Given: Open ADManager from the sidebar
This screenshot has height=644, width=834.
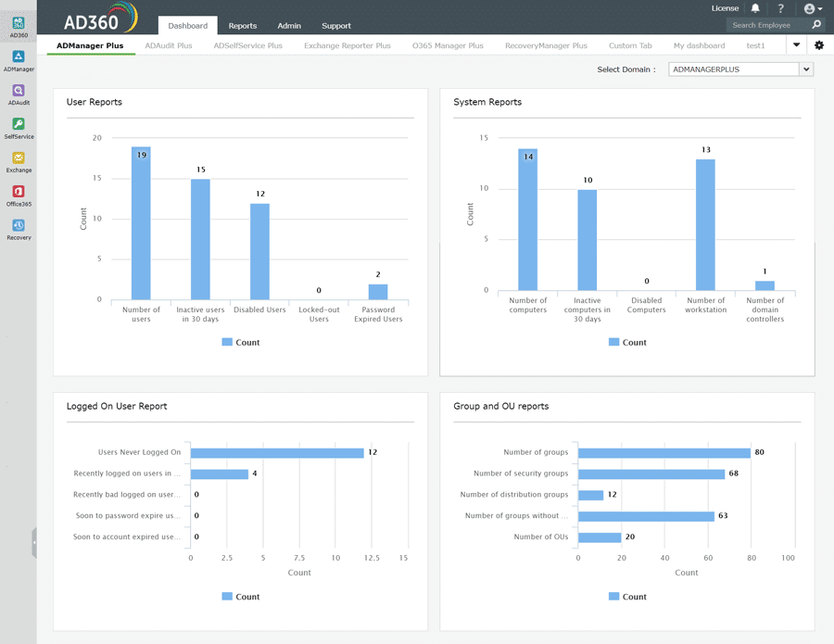Looking at the screenshot, I should [x=19, y=60].
